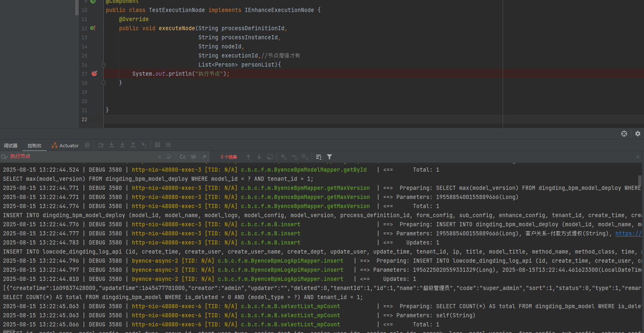Go to the previous search occurrence

[x=248, y=157]
